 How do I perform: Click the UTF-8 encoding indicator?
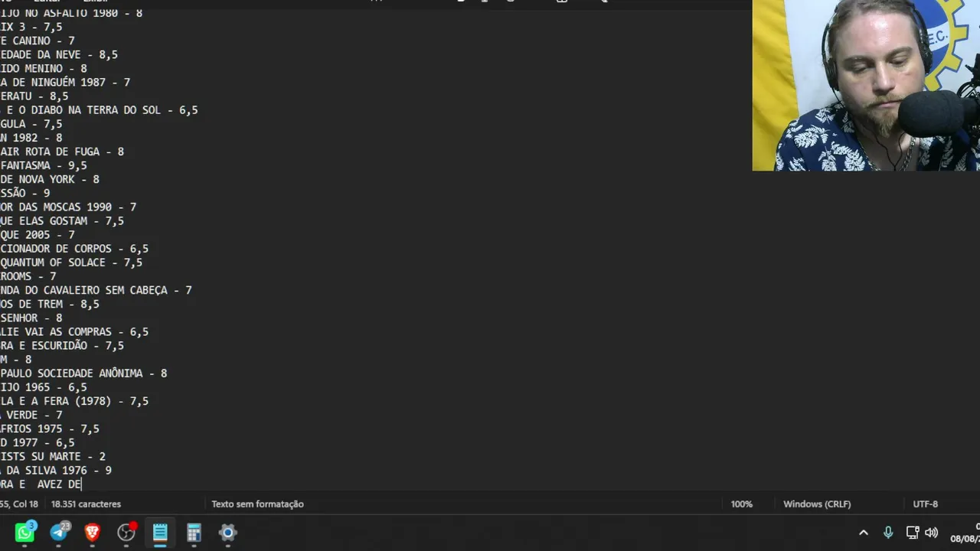(x=925, y=504)
